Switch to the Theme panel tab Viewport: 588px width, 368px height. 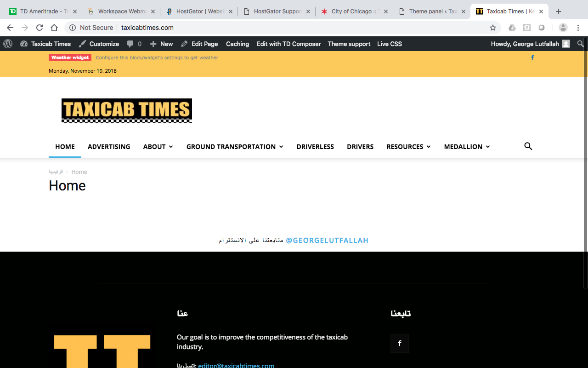click(432, 11)
